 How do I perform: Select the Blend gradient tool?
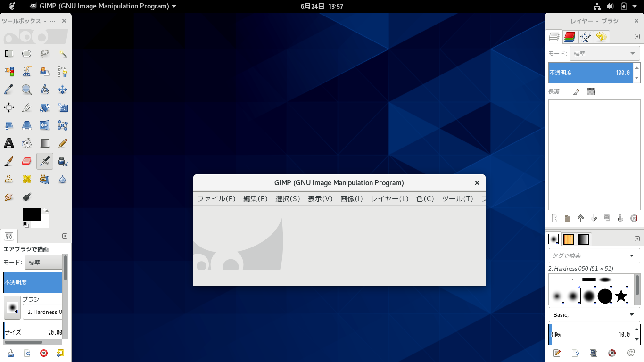coord(45,143)
